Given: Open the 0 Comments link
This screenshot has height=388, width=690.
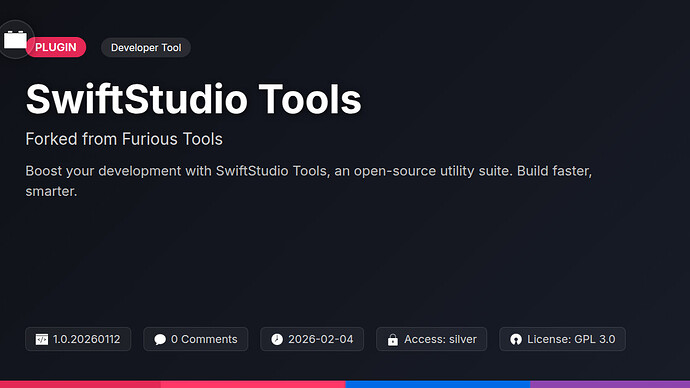Looking at the screenshot, I should click(x=204, y=339).
